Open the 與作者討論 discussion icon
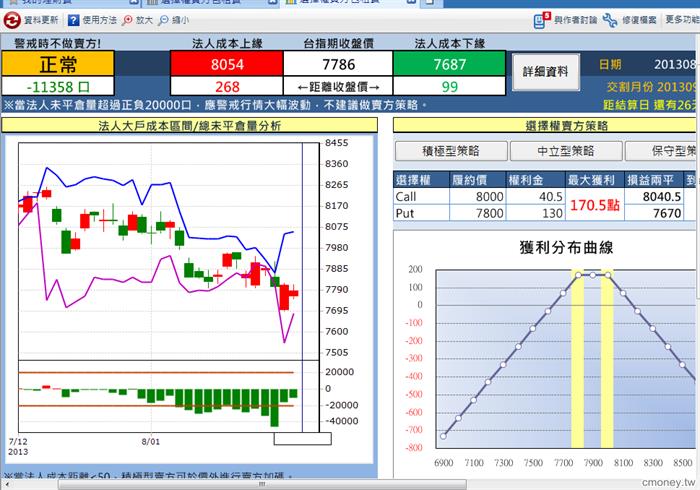The height and width of the screenshot is (490, 700). 542,20
